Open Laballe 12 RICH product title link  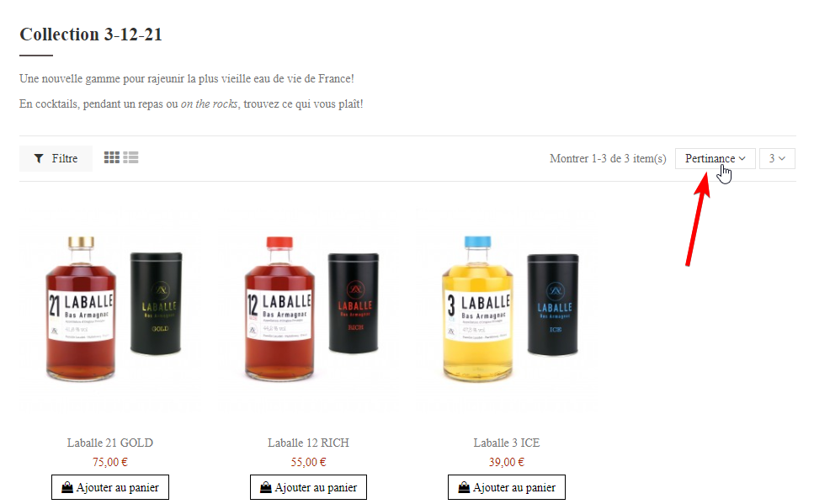click(308, 443)
